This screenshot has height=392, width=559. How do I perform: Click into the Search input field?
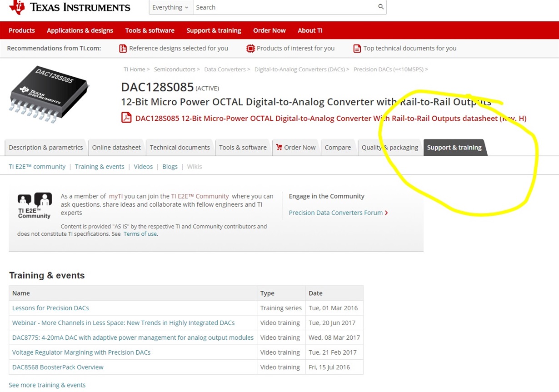pyautogui.click(x=285, y=7)
